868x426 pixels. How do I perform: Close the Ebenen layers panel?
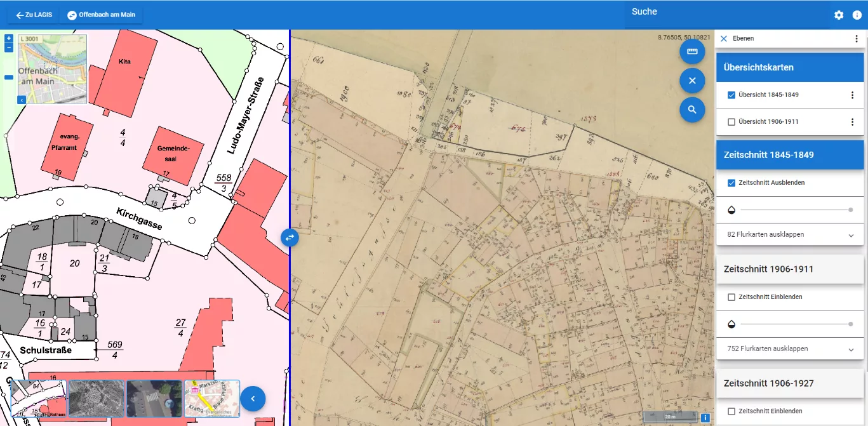tap(724, 39)
